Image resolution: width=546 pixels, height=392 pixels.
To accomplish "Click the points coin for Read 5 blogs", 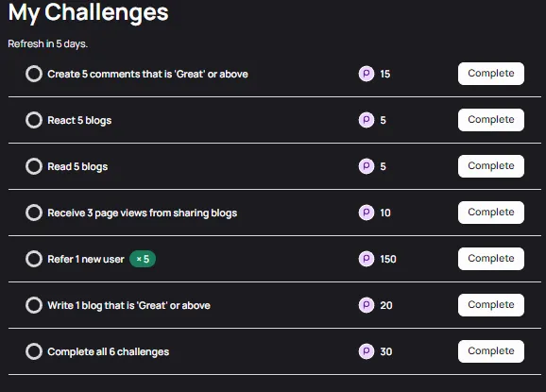I will [367, 166].
